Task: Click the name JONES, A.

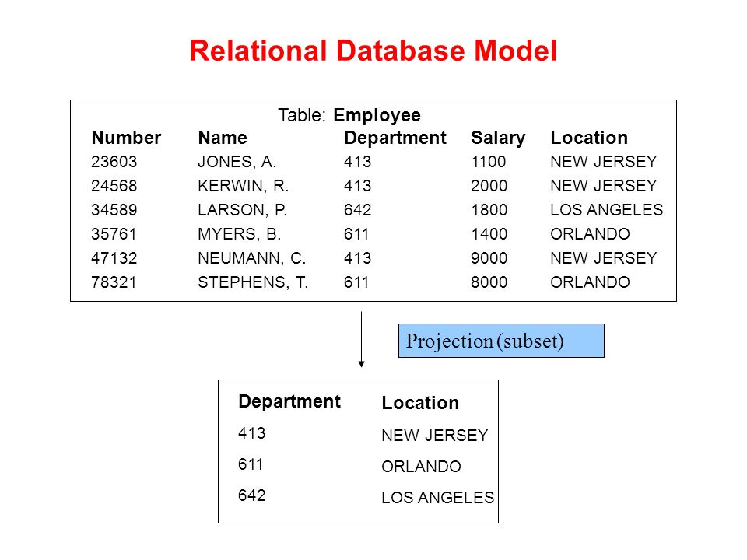Action: pyautogui.click(x=237, y=162)
